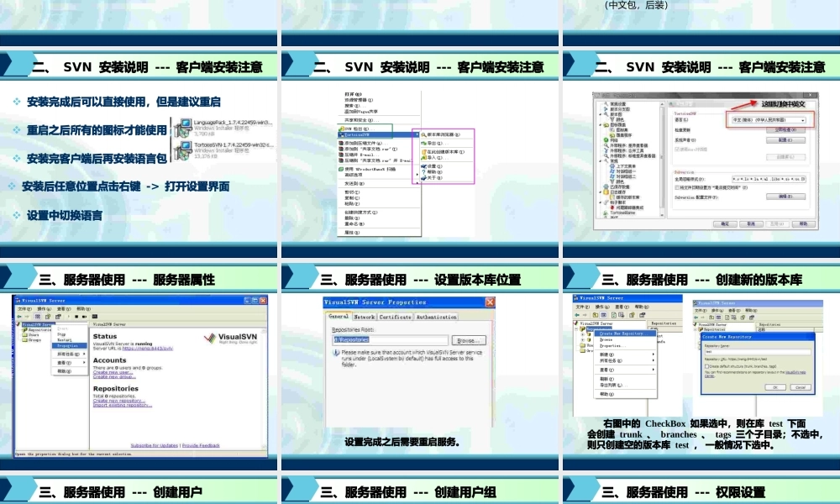
Task: Click the question mark icon beside 帮助
Action: 423,172
